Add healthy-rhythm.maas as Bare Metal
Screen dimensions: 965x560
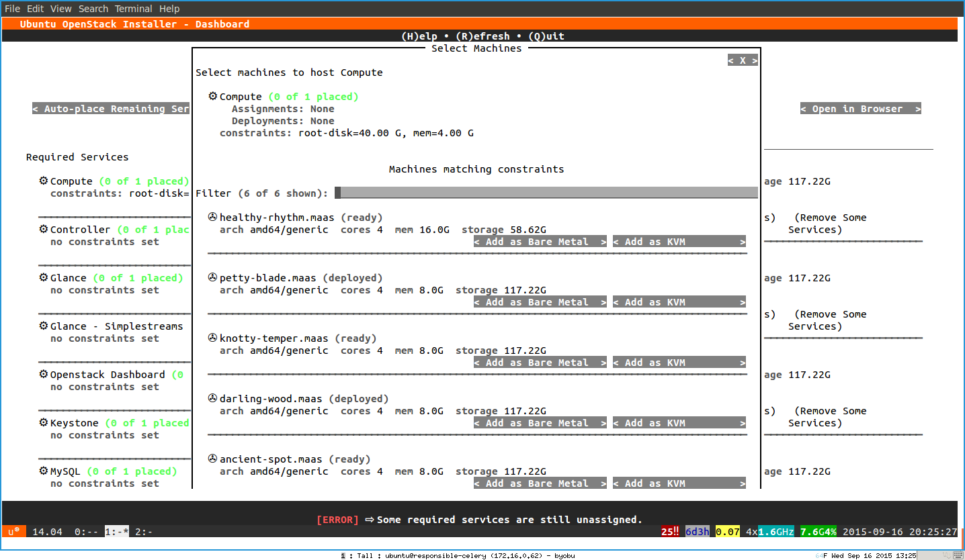click(x=540, y=242)
